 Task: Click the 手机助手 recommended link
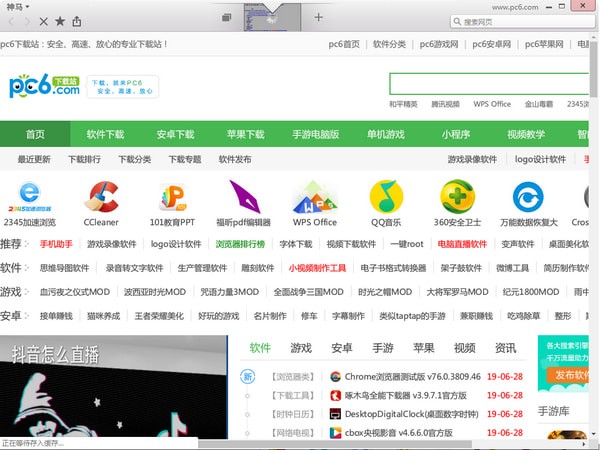[x=56, y=244]
